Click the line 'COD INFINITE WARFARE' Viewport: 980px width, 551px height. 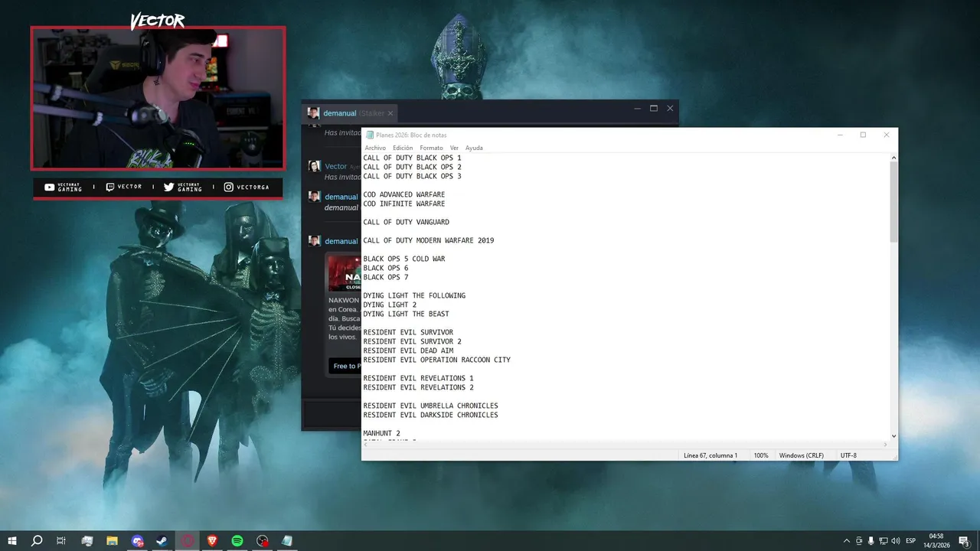(403, 204)
